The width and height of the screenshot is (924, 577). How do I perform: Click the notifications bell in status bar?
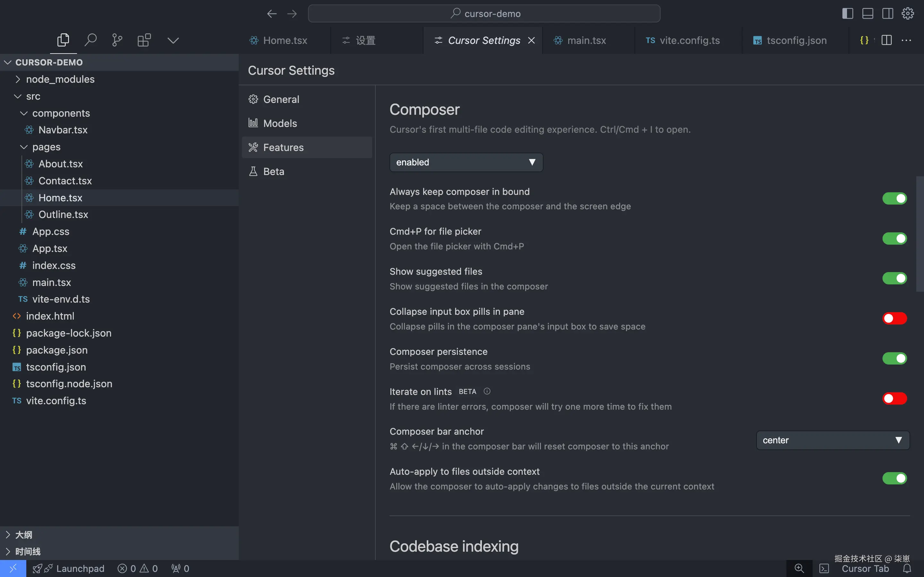click(907, 569)
